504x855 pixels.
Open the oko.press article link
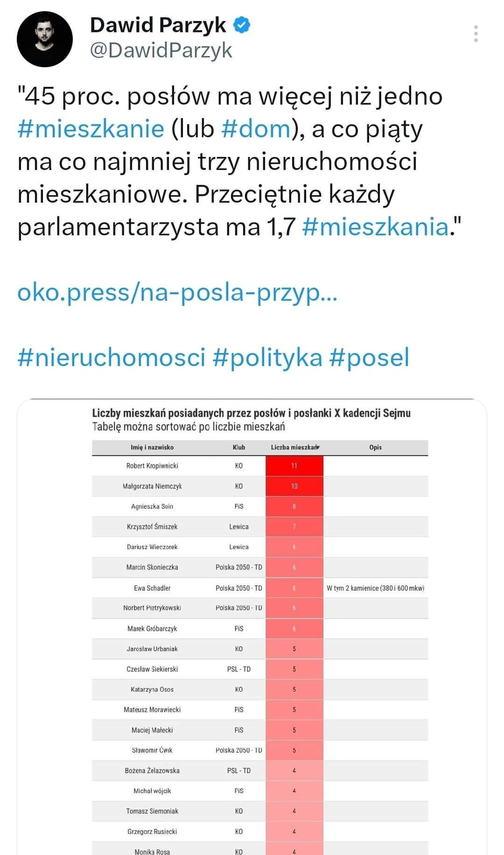click(177, 292)
